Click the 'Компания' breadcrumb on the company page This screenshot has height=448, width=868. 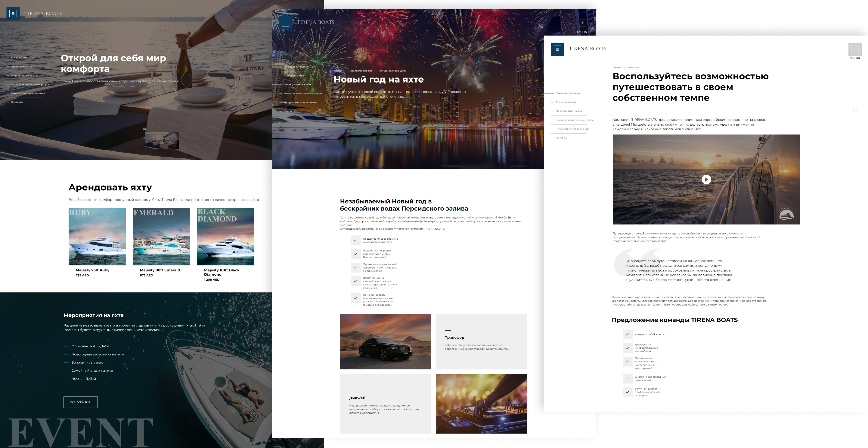click(633, 68)
